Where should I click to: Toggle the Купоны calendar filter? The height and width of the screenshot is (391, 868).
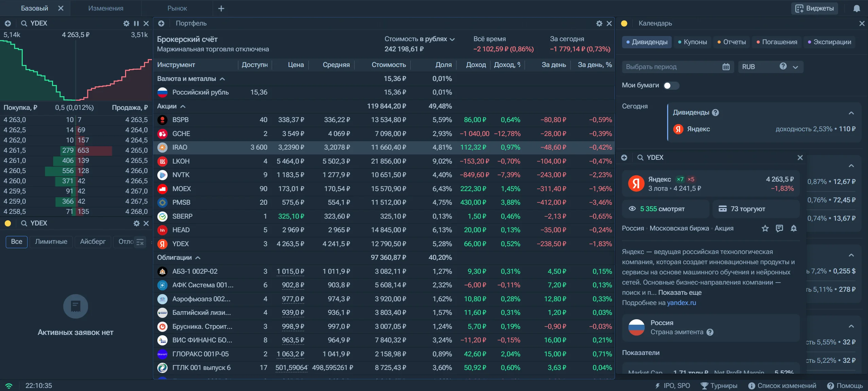click(692, 42)
